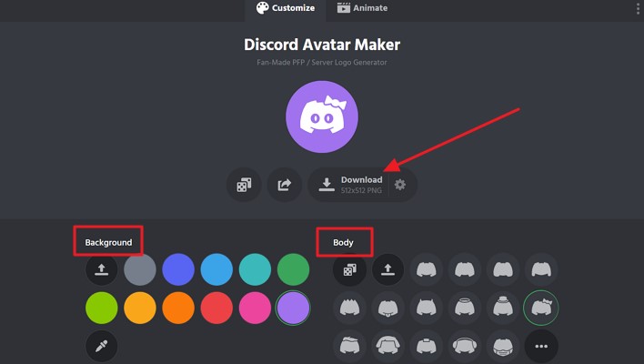
Task: Open the vertical three-dot options menu
Action: tap(638, 8)
